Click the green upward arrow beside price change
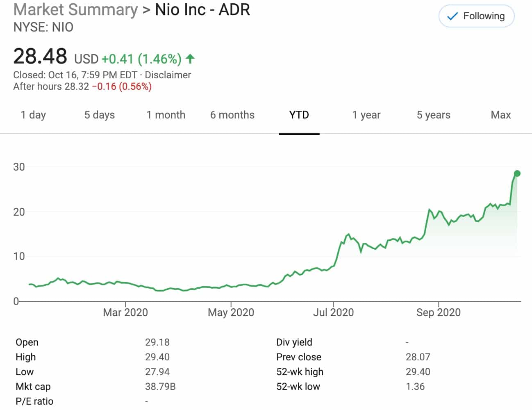Screen dimensions: 532x410 (190, 59)
